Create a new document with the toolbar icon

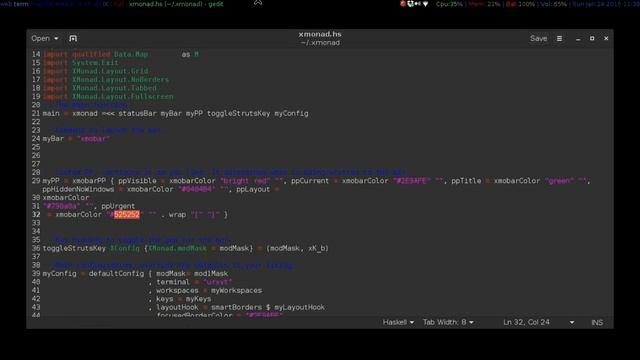(x=73, y=38)
